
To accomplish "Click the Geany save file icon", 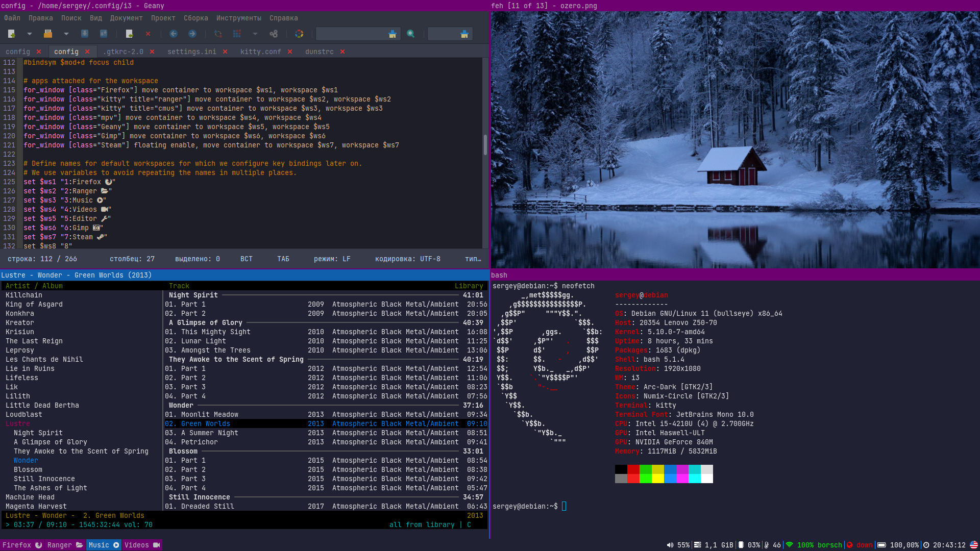I will pos(84,34).
